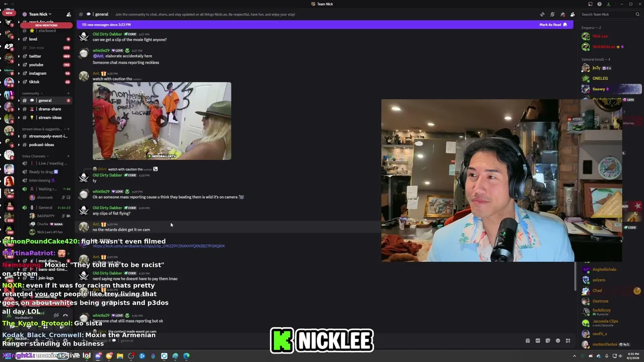The image size is (644, 362).
Task: Open ONELEG member entry
Action: coord(611,78)
